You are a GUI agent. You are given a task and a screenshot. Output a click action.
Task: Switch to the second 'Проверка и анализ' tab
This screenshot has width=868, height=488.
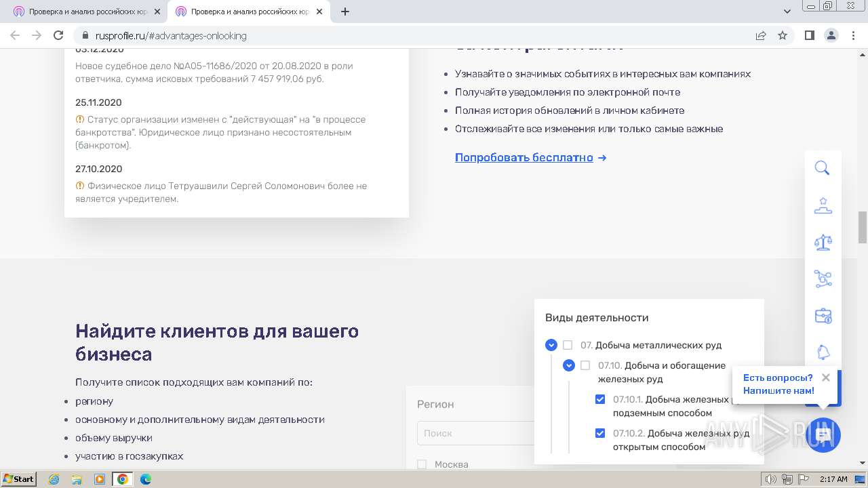(x=248, y=12)
